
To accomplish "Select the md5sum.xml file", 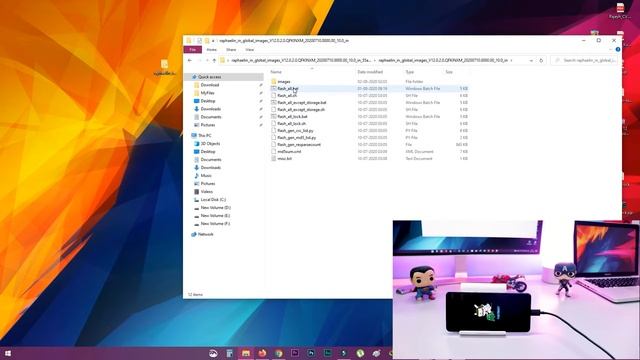I will click(289, 151).
